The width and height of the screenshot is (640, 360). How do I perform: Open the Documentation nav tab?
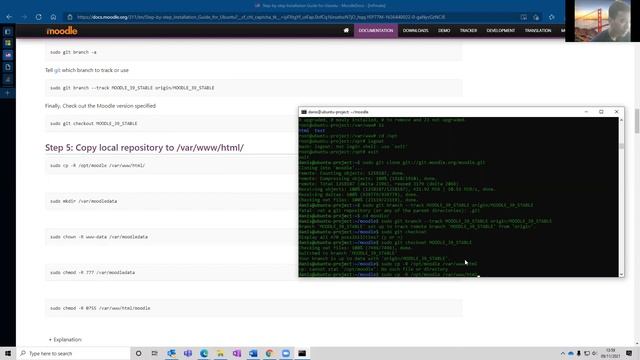pyautogui.click(x=376, y=31)
